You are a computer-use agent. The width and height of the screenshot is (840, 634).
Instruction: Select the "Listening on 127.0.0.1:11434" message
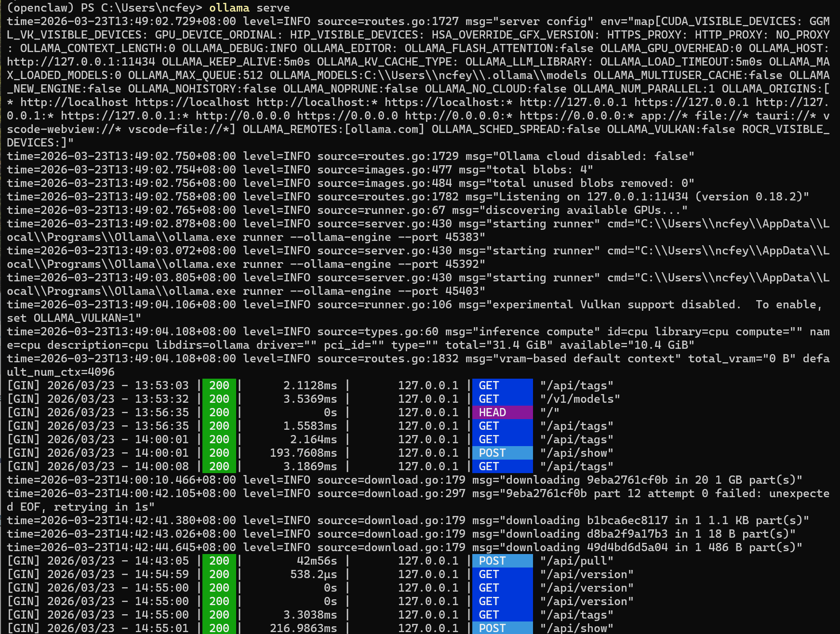click(x=594, y=197)
